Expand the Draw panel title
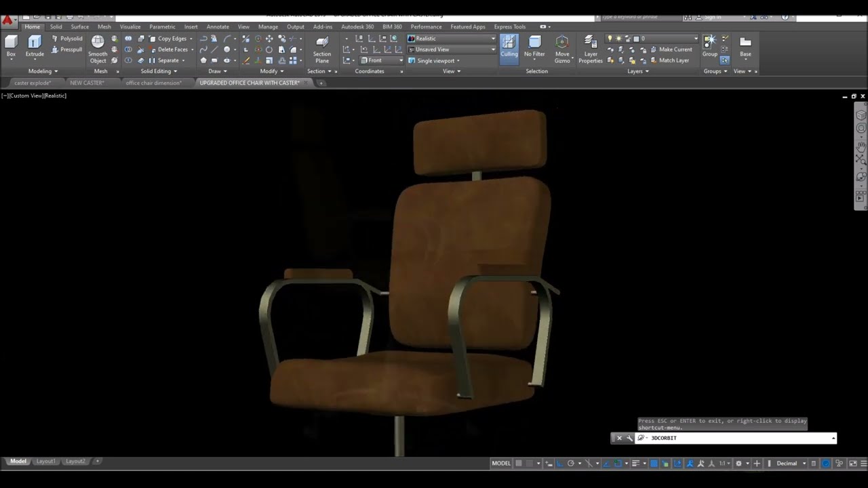The image size is (868, 488). pos(217,71)
